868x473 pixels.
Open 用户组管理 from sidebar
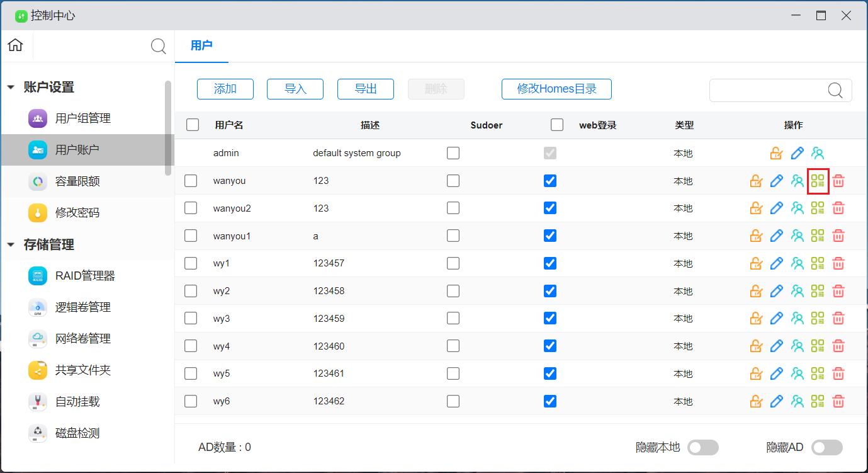(82, 118)
